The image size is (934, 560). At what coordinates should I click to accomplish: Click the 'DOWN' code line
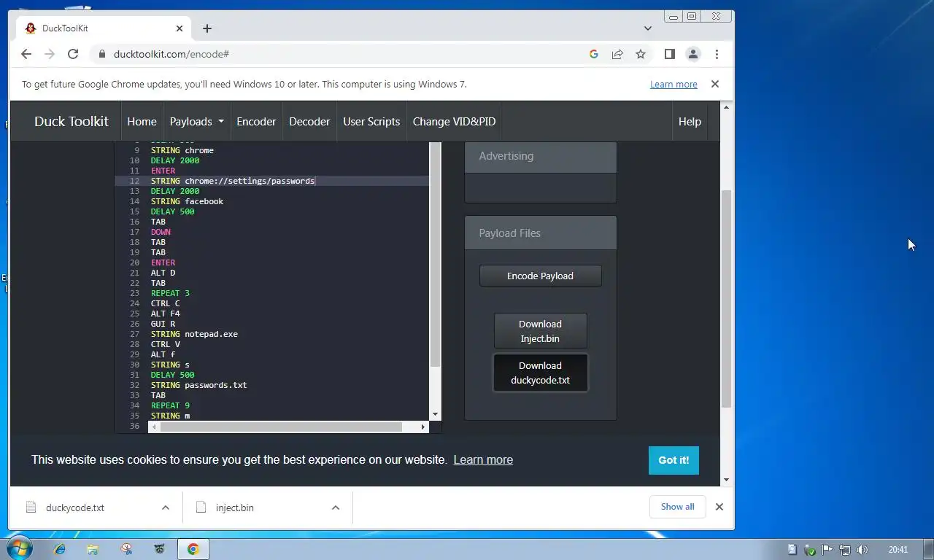[161, 232]
